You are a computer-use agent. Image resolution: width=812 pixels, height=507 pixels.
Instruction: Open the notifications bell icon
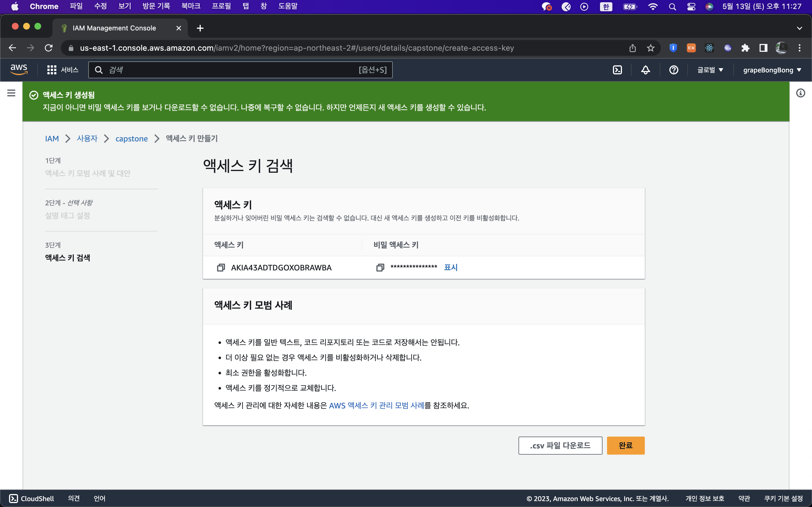tap(646, 70)
